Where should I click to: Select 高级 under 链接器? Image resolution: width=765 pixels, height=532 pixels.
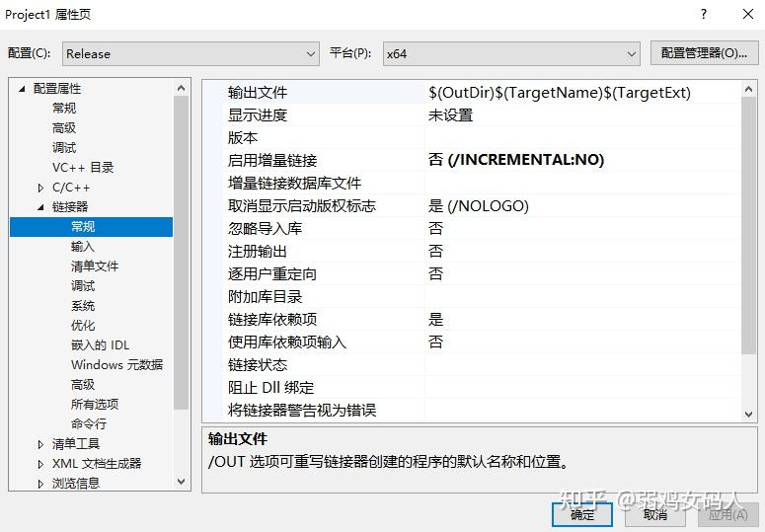83,385
